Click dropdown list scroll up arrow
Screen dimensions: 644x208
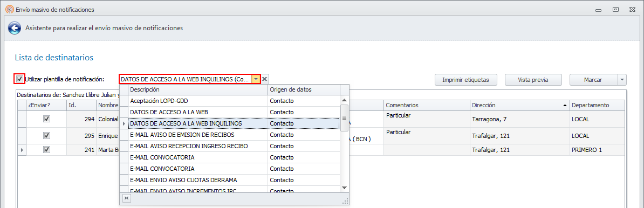point(345,100)
